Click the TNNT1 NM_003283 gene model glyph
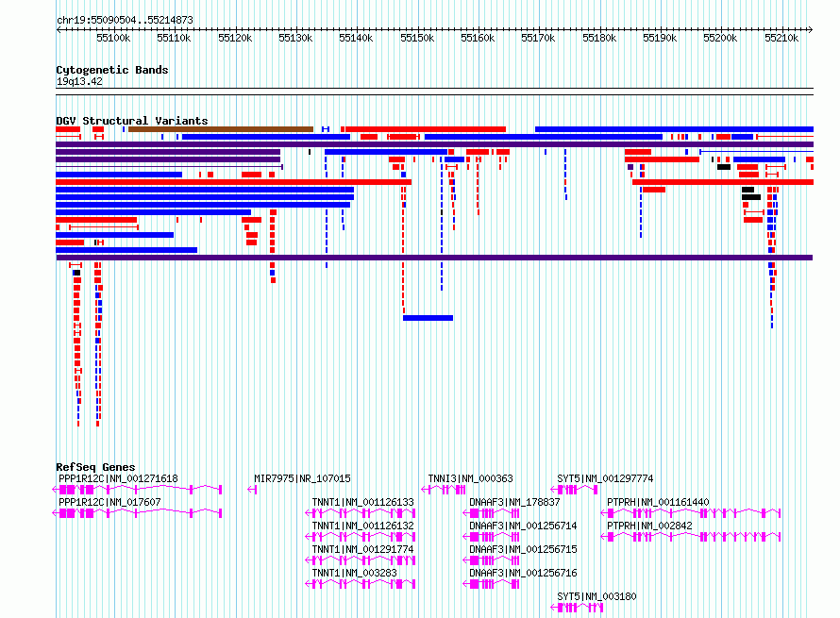Image resolution: width=840 pixels, height=618 pixels. click(x=361, y=584)
